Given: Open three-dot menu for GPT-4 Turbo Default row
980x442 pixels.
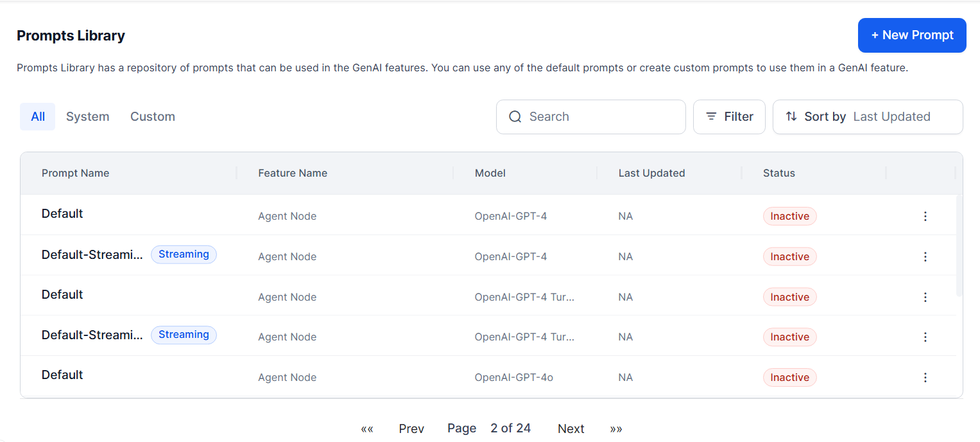Looking at the screenshot, I should pyautogui.click(x=925, y=297).
